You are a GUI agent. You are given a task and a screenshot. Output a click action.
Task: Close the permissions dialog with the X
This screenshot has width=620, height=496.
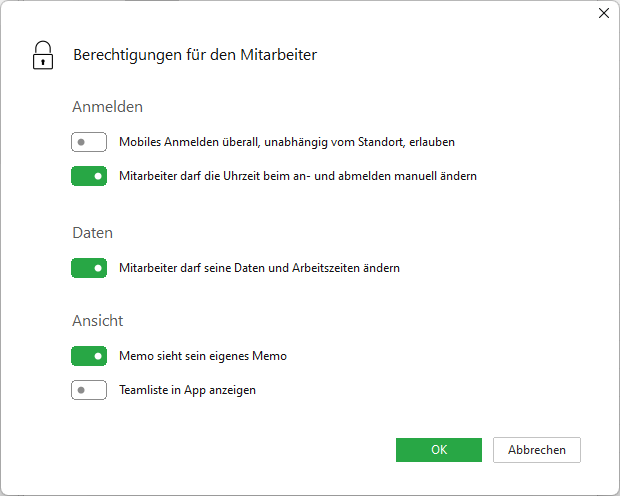(x=603, y=14)
